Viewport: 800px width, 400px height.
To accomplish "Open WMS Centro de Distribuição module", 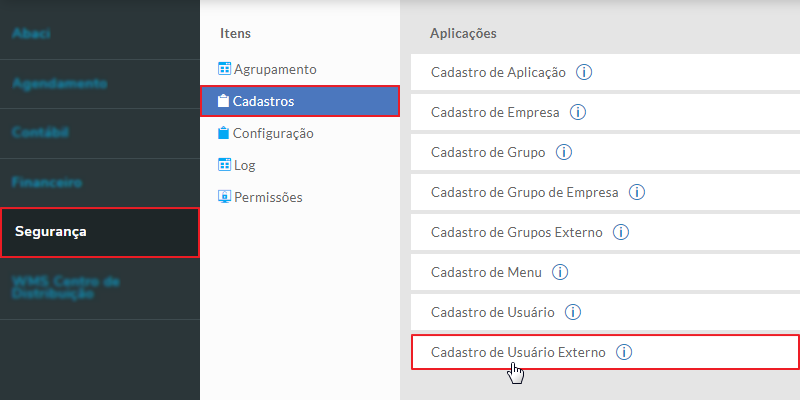I will (65, 288).
